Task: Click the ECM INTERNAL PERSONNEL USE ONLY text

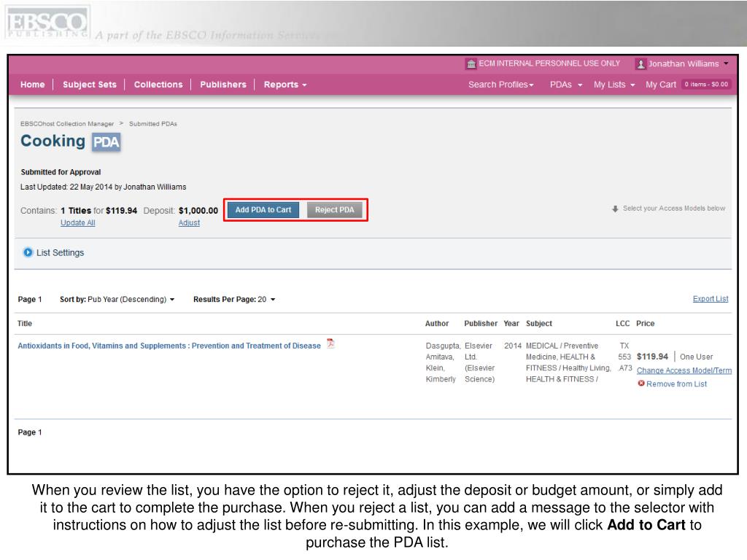Action: 549,63
